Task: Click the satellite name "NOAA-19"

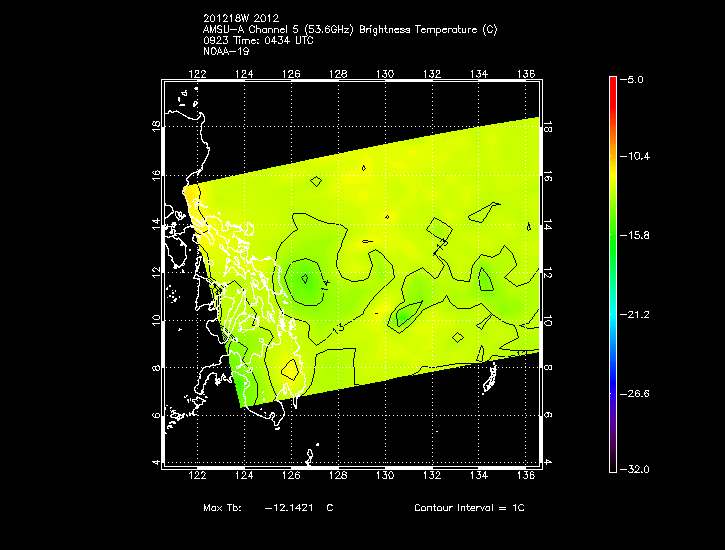Action: [226, 51]
